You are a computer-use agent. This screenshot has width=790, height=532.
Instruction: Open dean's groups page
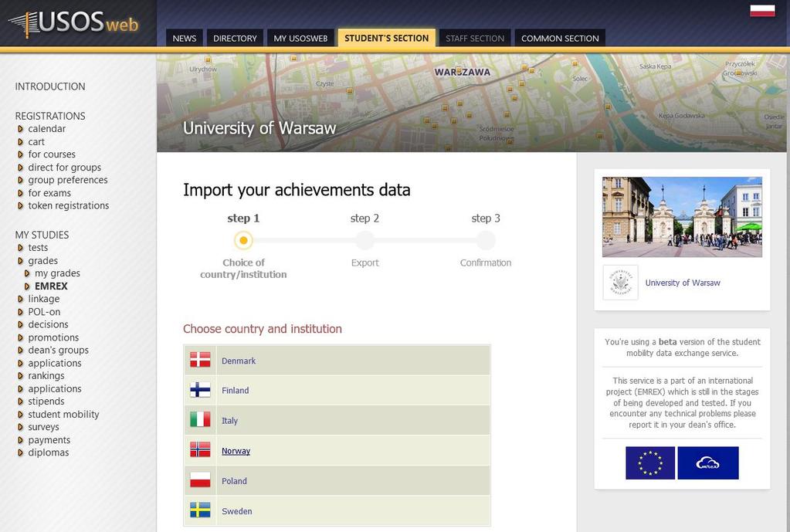[x=59, y=350]
